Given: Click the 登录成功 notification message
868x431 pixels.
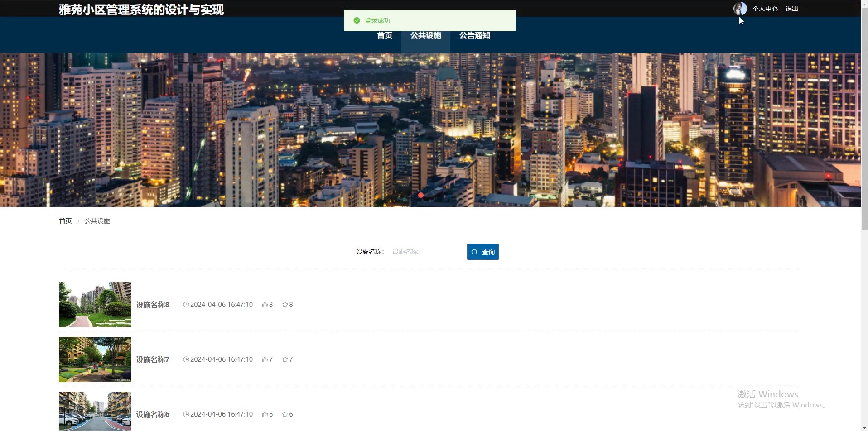Looking at the screenshot, I should point(429,20).
